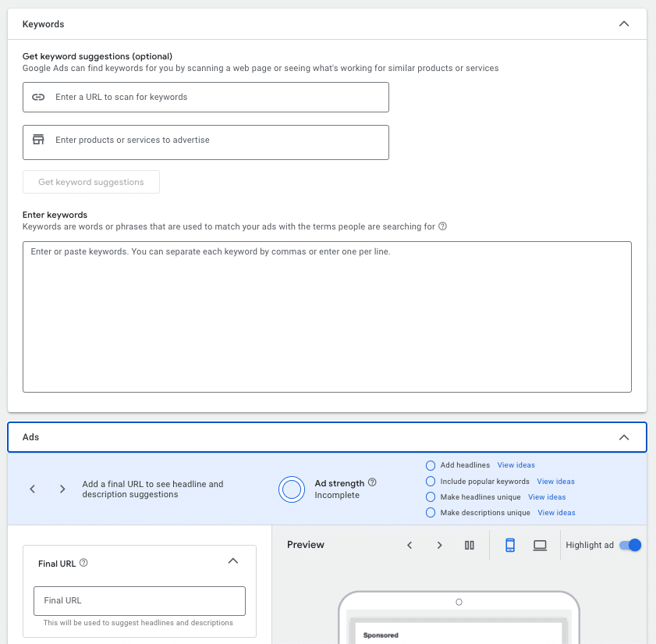Click the Ads section header title
The width and height of the screenshot is (656, 644).
(30, 437)
